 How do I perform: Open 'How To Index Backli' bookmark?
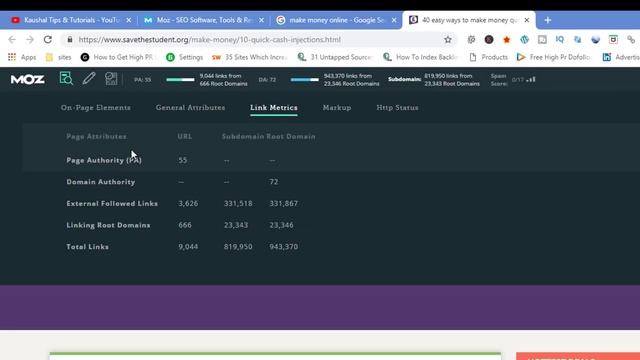[x=420, y=57]
